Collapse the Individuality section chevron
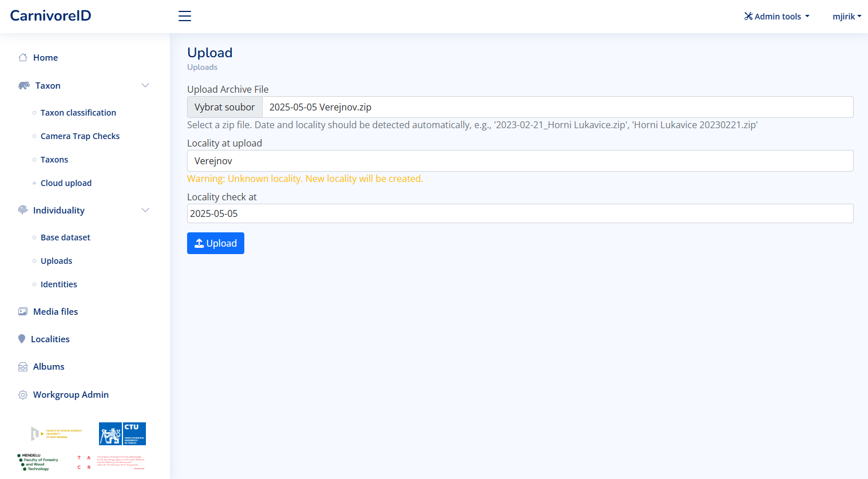 tap(145, 210)
